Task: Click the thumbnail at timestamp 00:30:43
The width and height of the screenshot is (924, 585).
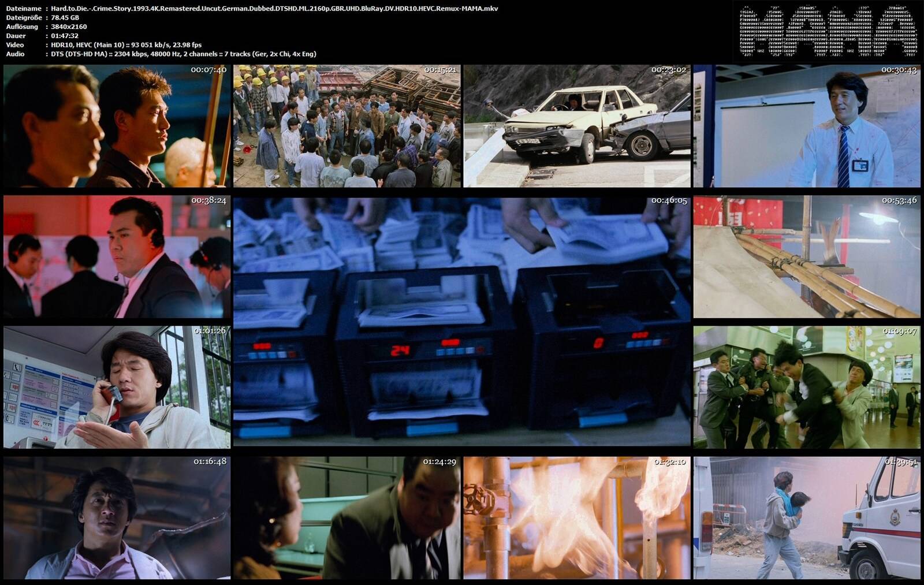Action: click(807, 126)
